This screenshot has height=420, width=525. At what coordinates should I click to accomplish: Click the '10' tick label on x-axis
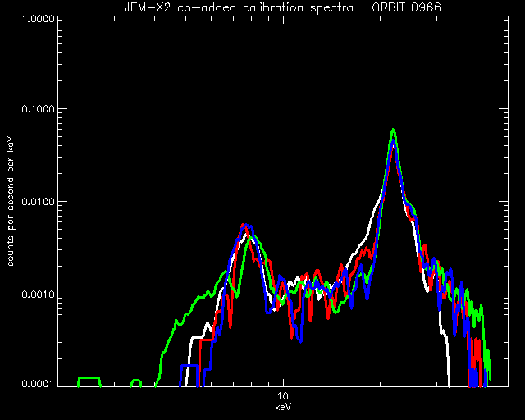pos(283,396)
